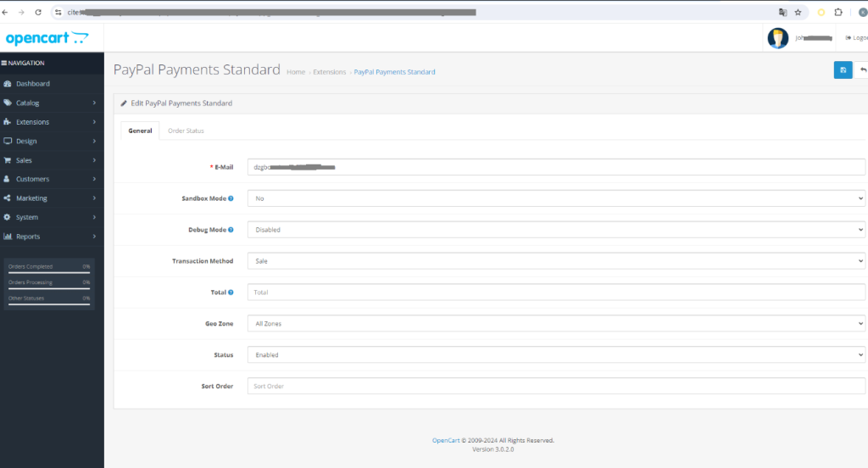Click the Extensions breadcrumb link

330,72
